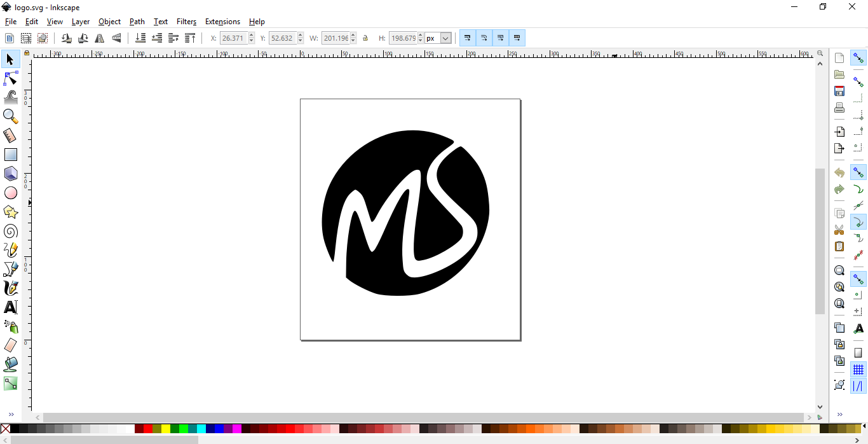Image resolution: width=868 pixels, height=444 pixels.
Task: Raise selection to top
Action: [190, 38]
